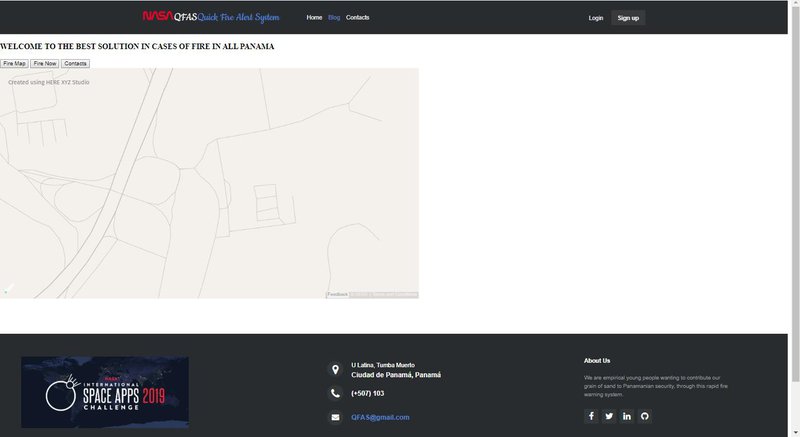
Task: Click the phone icon in the footer
Action: 335,393
